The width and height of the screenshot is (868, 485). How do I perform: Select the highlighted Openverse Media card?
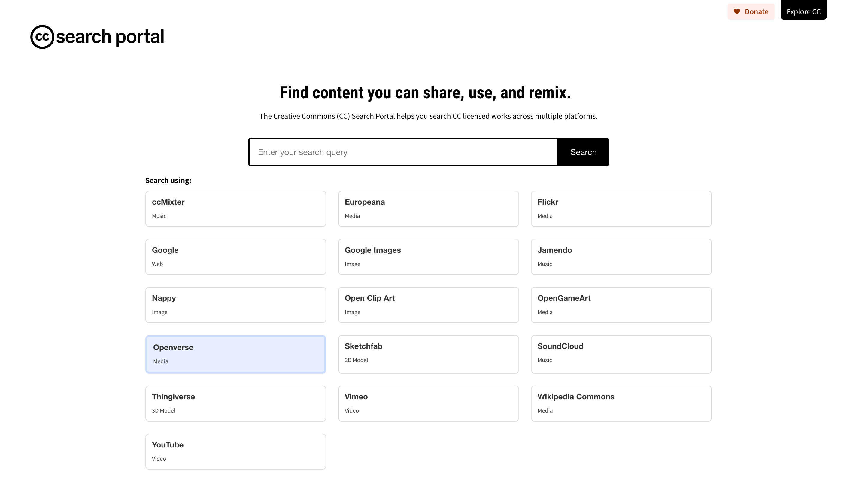click(235, 354)
